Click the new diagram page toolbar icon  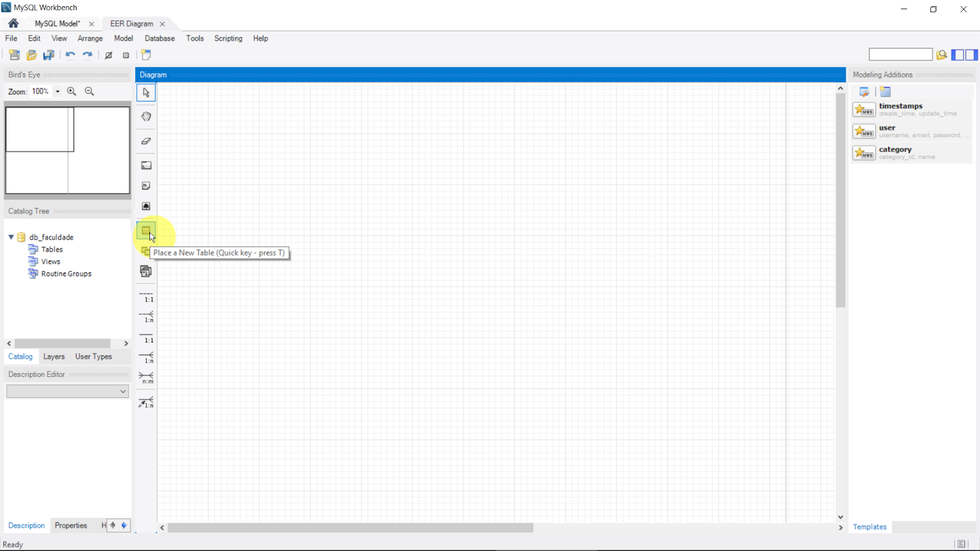146,54
